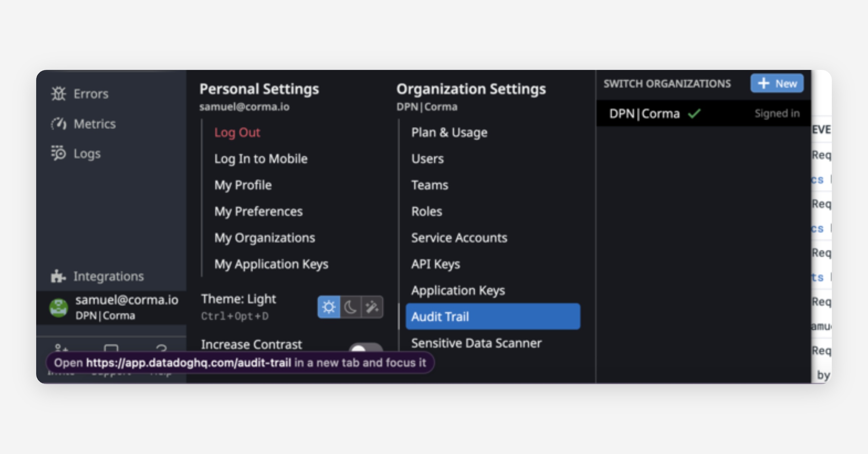Click the Logs search icon
The image size is (868, 454).
[x=58, y=153]
